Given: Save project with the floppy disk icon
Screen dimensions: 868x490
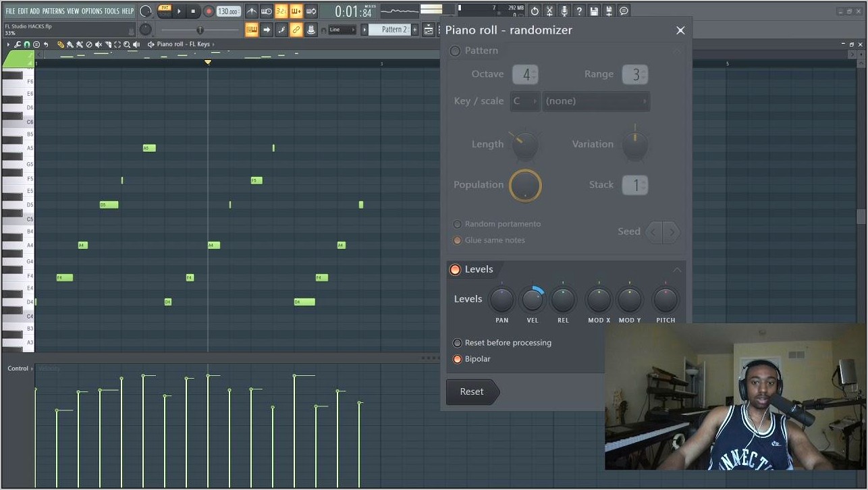Looking at the screenshot, I should 594,11.
